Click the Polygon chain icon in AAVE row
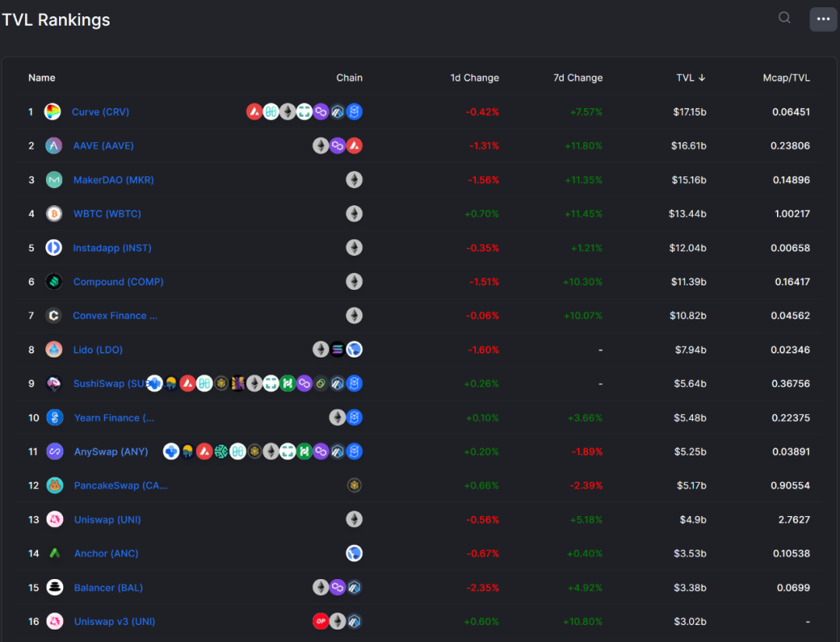840x642 pixels. 338,145
